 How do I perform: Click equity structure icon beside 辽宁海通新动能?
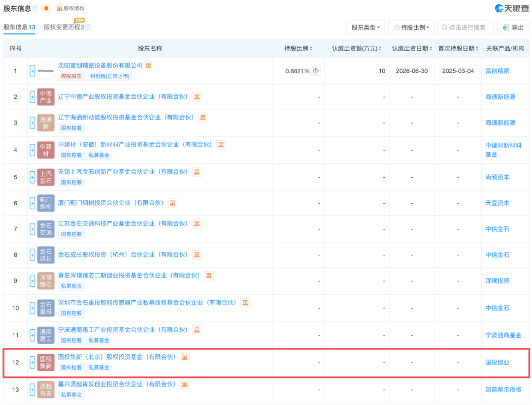203,118
